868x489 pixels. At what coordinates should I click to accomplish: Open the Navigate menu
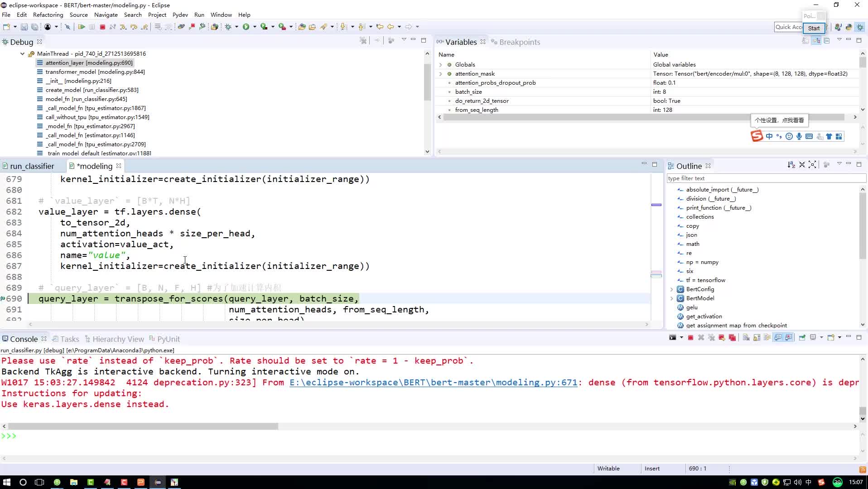click(x=106, y=15)
